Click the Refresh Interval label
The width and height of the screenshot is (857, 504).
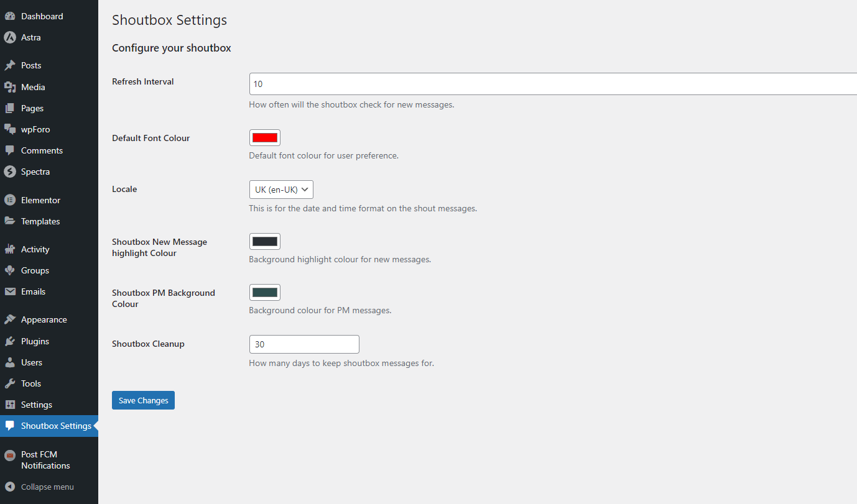143,81
